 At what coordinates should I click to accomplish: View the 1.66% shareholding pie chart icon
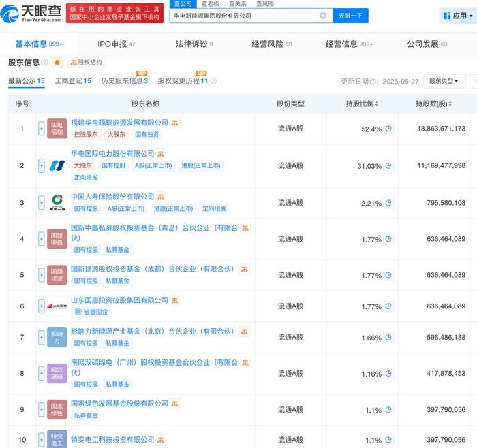[388, 337]
